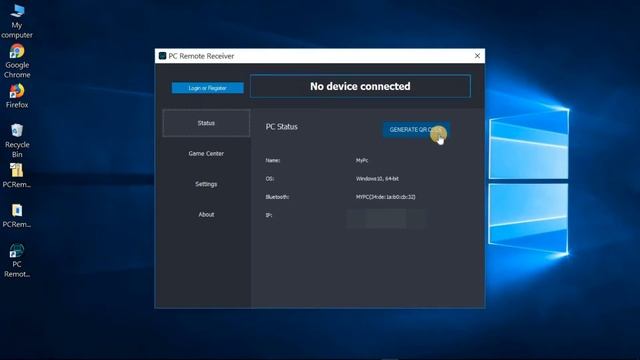Open the Settings tab
The image size is (640, 360).
pyautogui.click(x=206, y=184)
